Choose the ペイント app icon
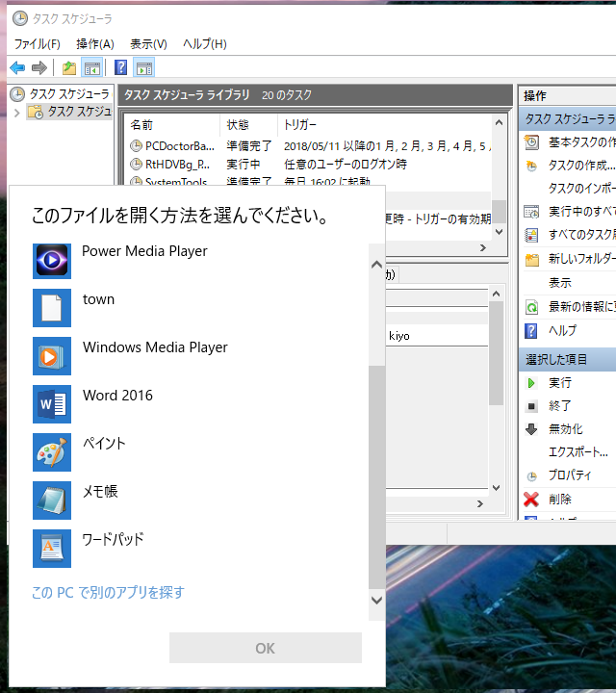The width and height of the screenshot is (616, 693). 52,452
